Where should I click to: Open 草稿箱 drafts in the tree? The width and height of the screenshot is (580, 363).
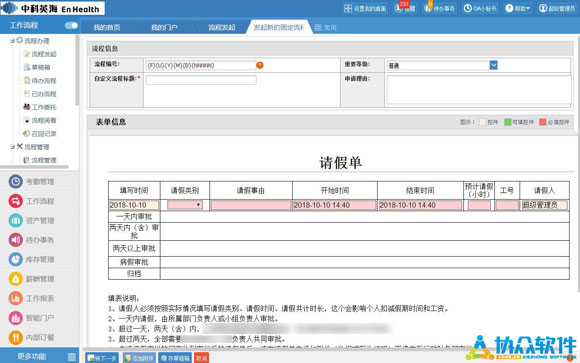tap(37, 67)
